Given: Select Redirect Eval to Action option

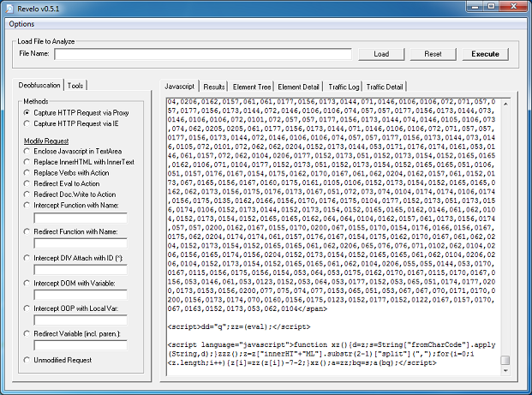Looking at the screenshot, I should click(x=28, y=184).
